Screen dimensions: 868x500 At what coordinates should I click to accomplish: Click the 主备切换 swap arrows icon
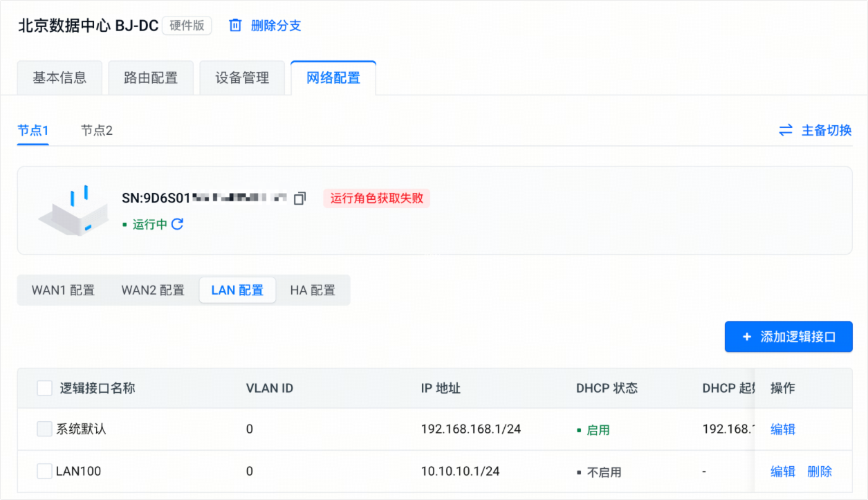tap(786, 130)
